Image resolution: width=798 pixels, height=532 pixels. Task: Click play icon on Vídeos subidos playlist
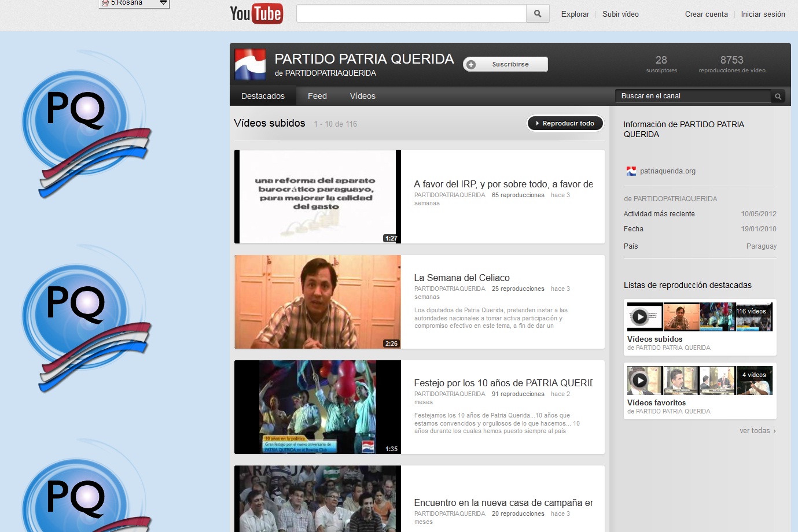point(639,317)
